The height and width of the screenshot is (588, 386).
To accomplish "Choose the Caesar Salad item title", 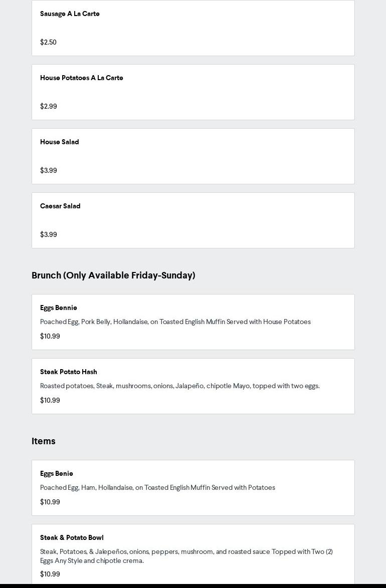I will pos(60,206).
